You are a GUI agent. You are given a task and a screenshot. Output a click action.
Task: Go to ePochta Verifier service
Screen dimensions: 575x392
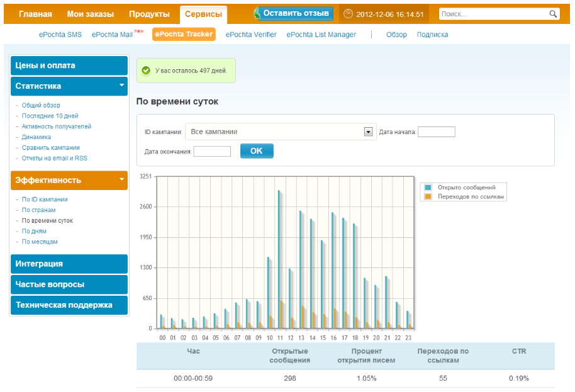[251, 35]
